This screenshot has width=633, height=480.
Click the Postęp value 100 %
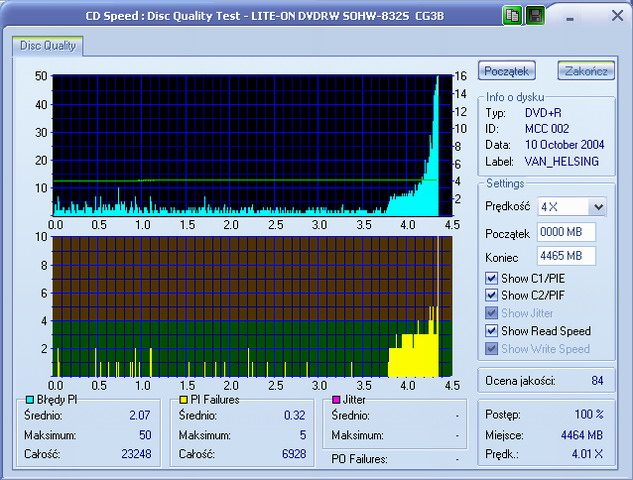(589, 414)
